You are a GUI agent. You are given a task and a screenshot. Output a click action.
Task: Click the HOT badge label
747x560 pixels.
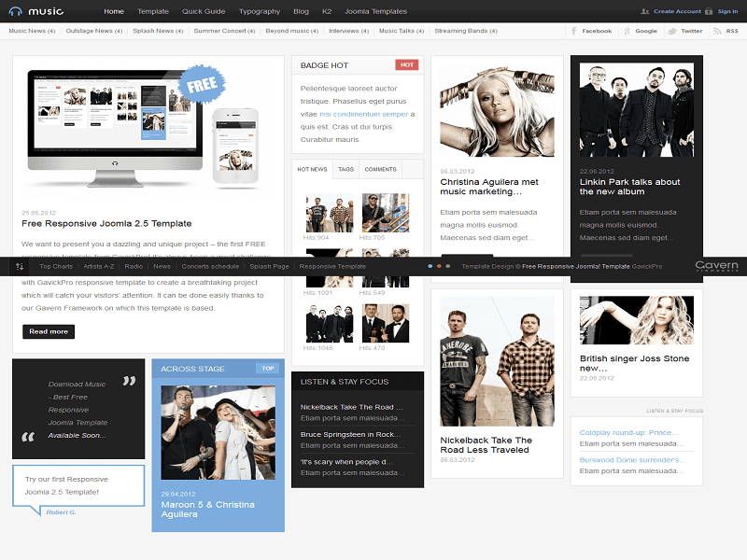[407, 64]
